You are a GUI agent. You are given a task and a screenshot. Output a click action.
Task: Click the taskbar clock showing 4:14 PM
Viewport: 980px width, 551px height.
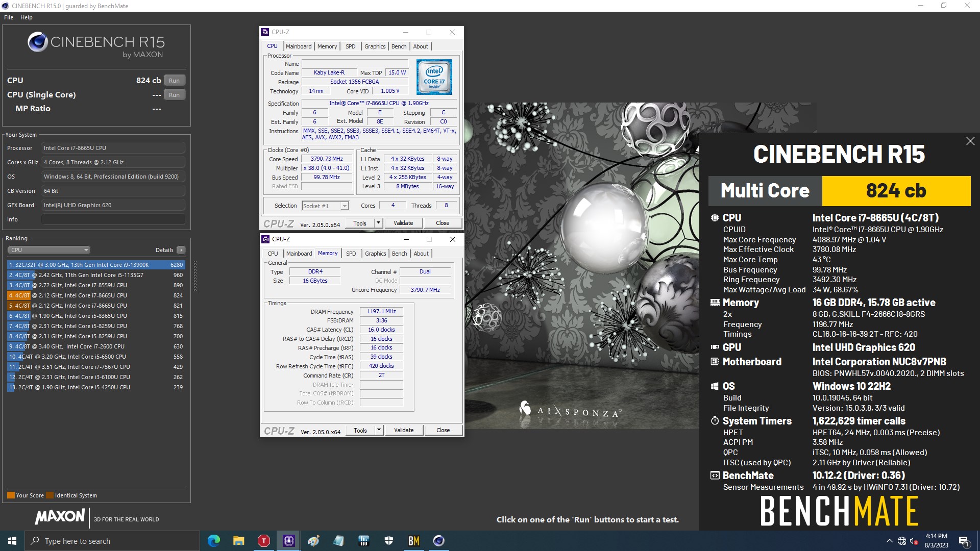(x=936, y=541)
